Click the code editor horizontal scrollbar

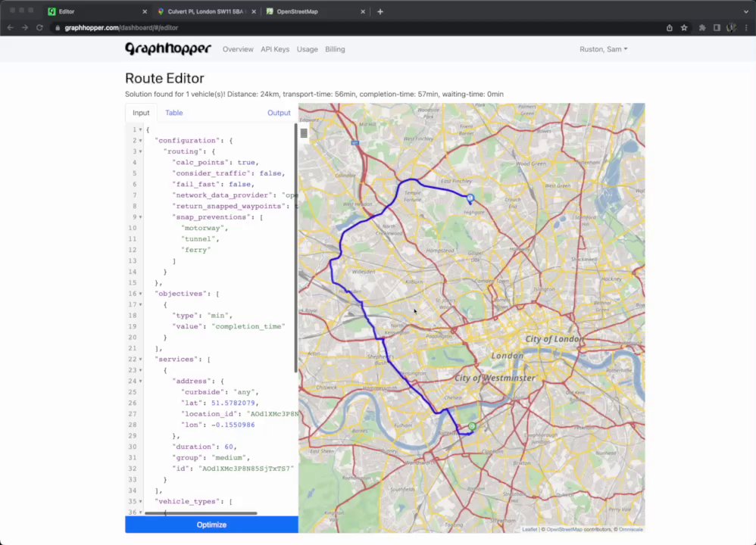click(x=201, y=513)
